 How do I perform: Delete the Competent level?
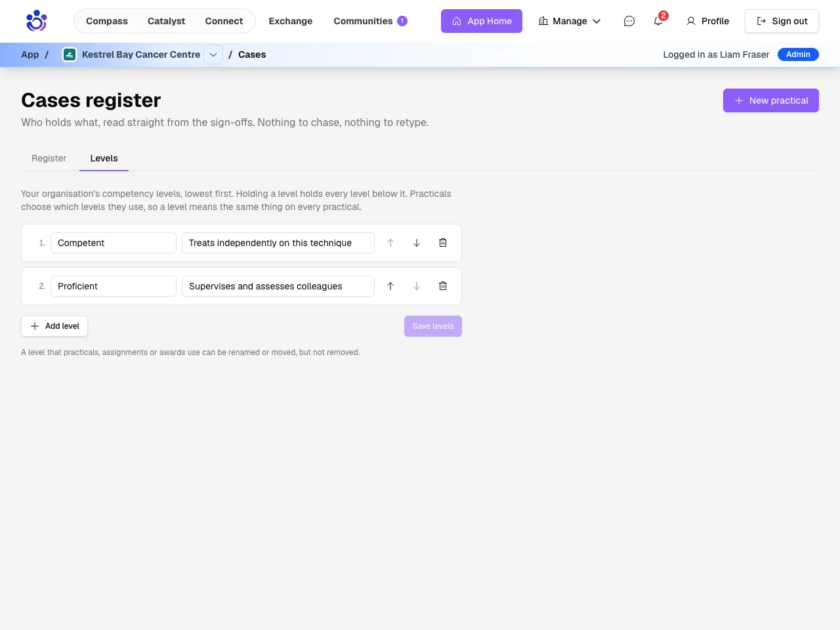[x=443, y=243]
